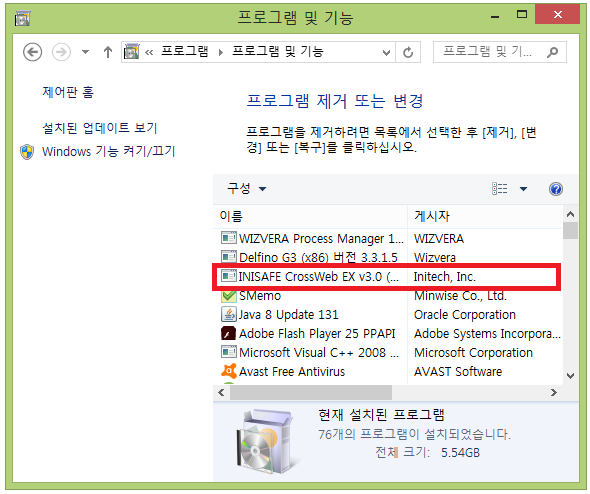Click Adobe Systems Incorporated publisher cell

pos(487,334)
